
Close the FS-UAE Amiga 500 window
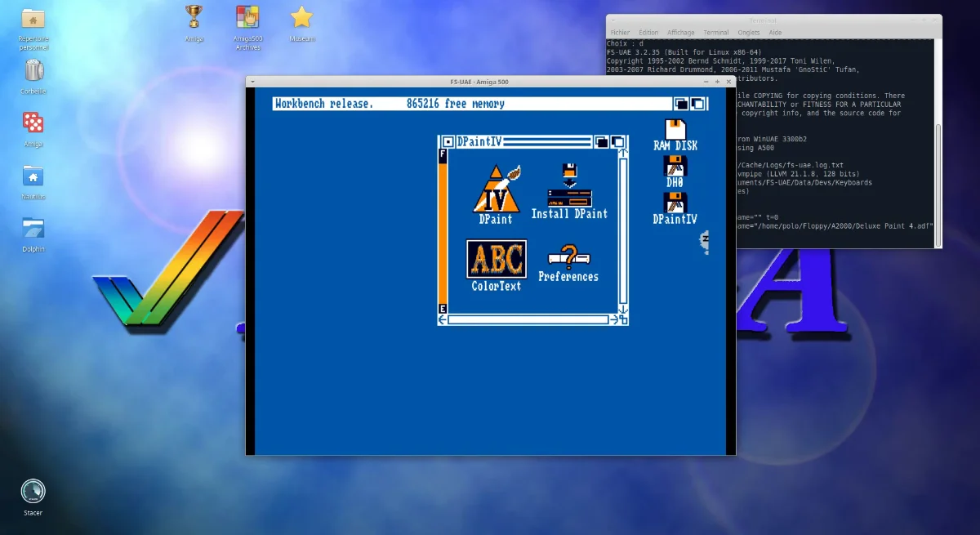pyautogui.click(x=728, y=82)
